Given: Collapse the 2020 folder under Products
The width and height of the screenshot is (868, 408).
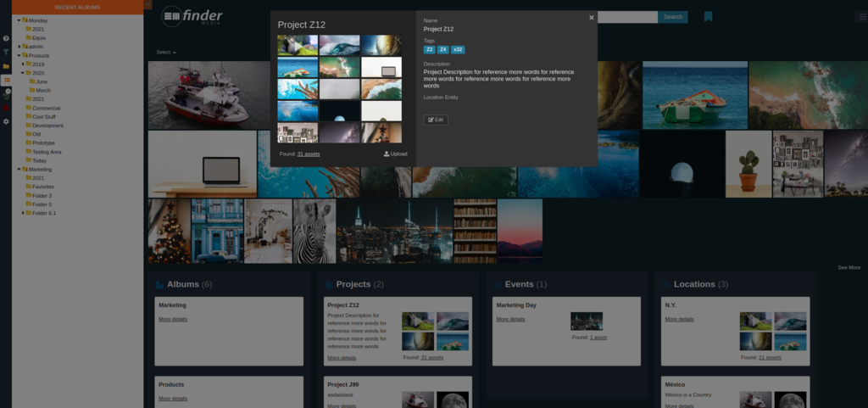Looking at the screenshot, I should [23, 73].
